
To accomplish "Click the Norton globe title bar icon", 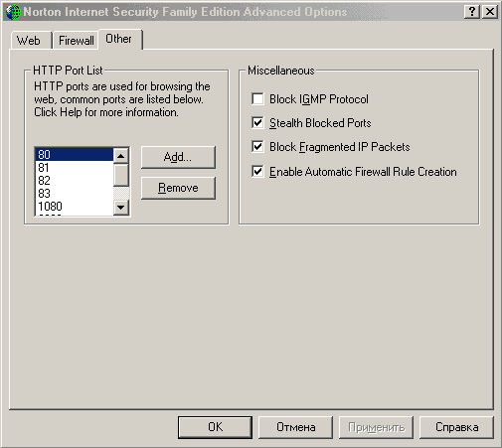I will 13,12.
